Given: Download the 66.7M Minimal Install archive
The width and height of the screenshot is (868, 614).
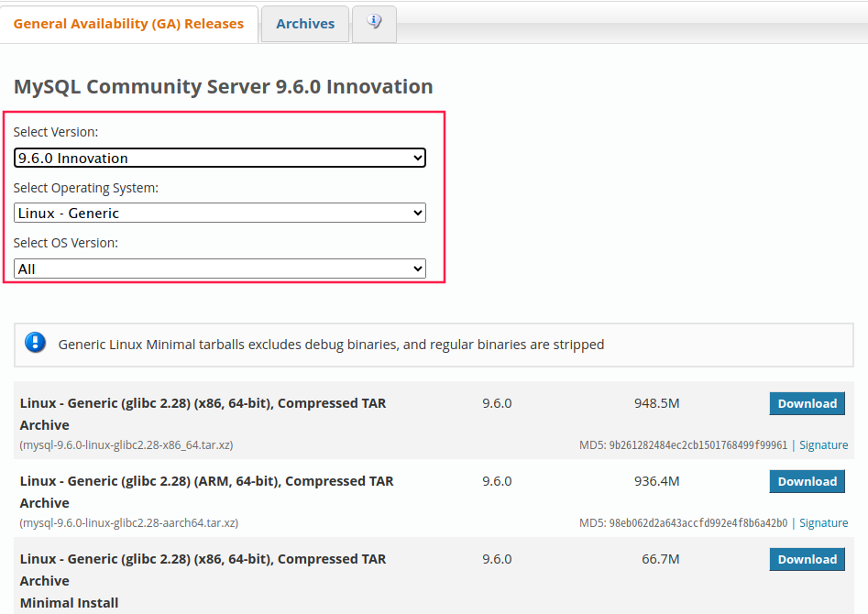Looking at the screenshot, I should pyautogui.click(x=808, y=559).
